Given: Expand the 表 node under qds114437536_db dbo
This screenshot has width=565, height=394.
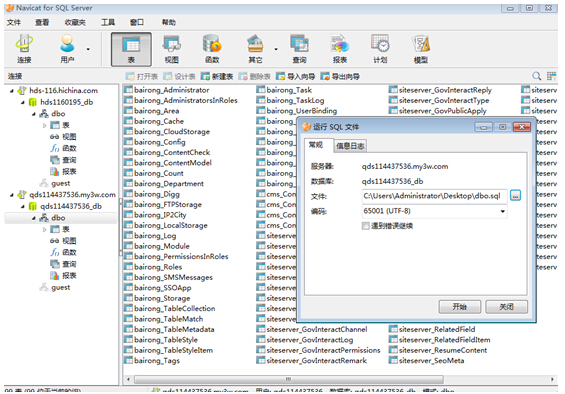Looking at the screenshot, I should click(45, 229).
